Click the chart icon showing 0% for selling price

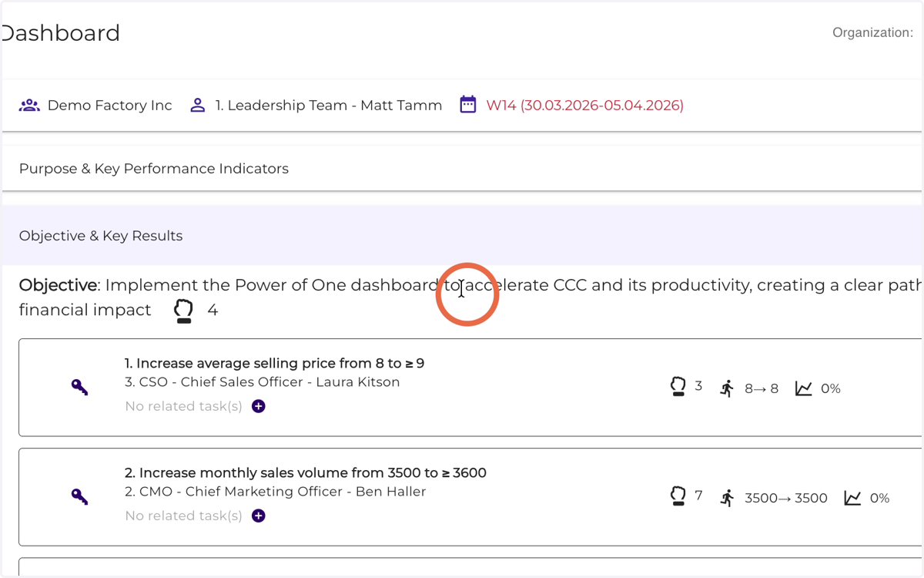tap(804, 388)
